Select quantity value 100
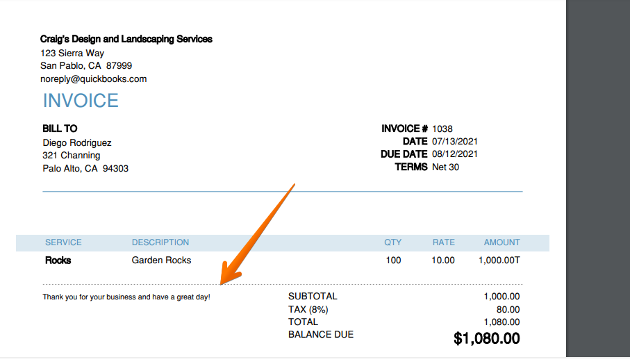This screenshot has height=364, width=630. coord(393,260)
